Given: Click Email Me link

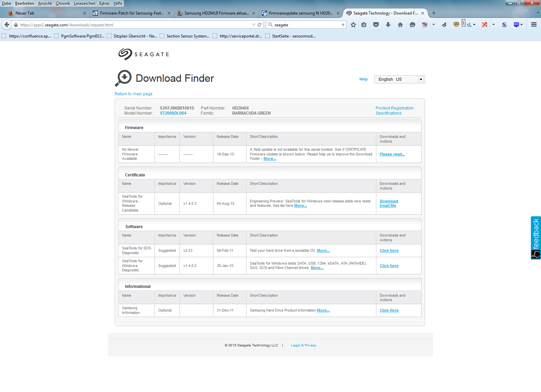Looking at the screenshot, I should pos(388,205).
